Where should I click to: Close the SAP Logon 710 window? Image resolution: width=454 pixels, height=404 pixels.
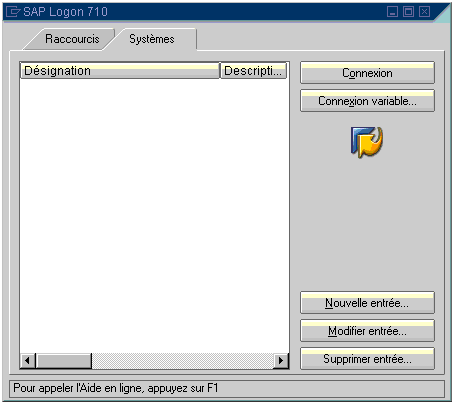point(424,12)
